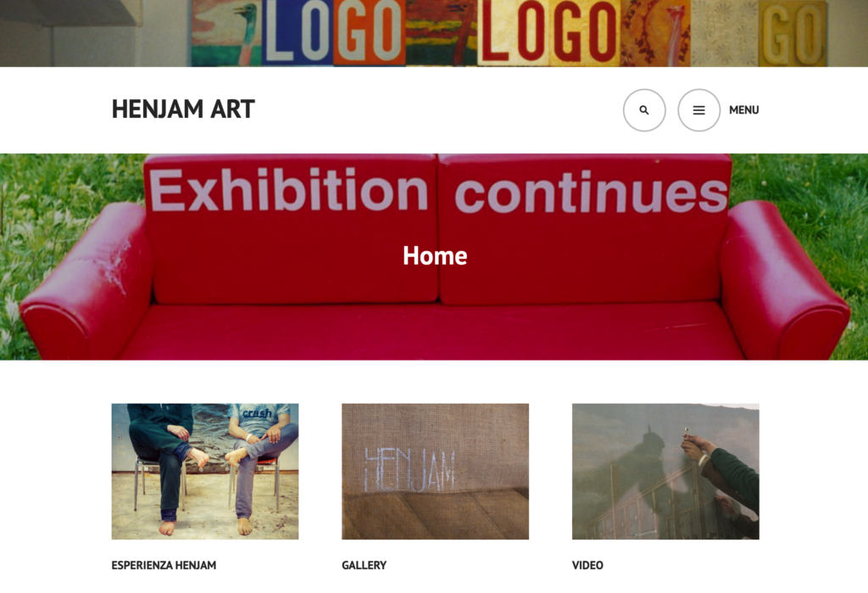Image resolution: width=868 pixels, height=593 pixels.
Task: Click the beige floral tile in banner
Action: [x=724, y=33]
